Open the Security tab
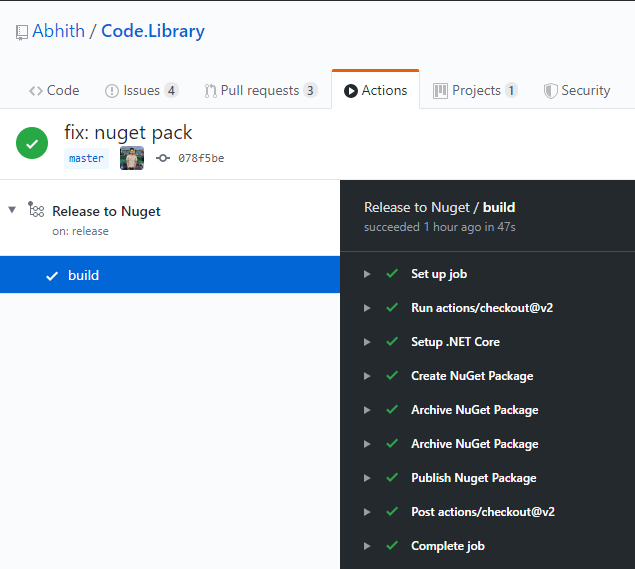 pos(577,90)
